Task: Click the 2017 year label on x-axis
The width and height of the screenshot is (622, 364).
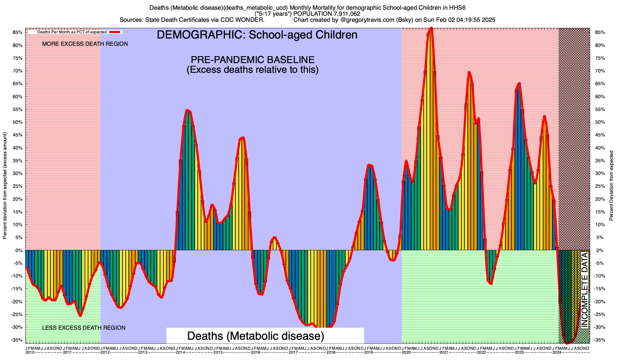Action: (x=293, y=352)
